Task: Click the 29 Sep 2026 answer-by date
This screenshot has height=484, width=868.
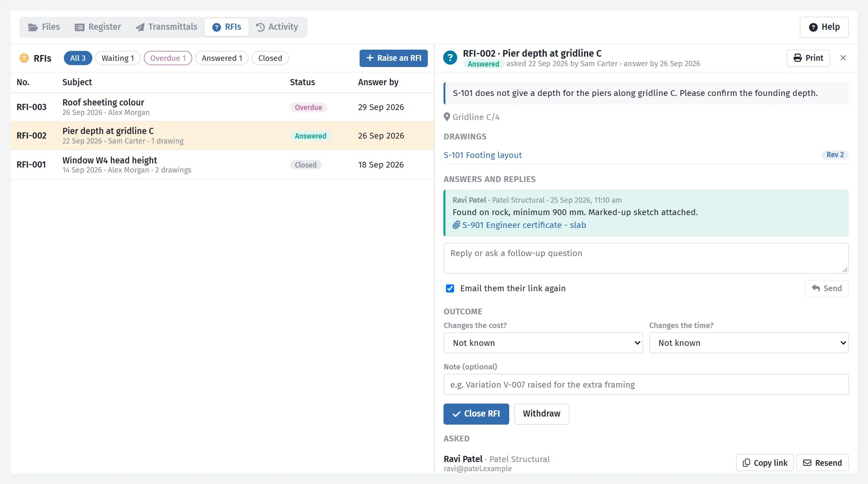Action: tap(381, 107)
